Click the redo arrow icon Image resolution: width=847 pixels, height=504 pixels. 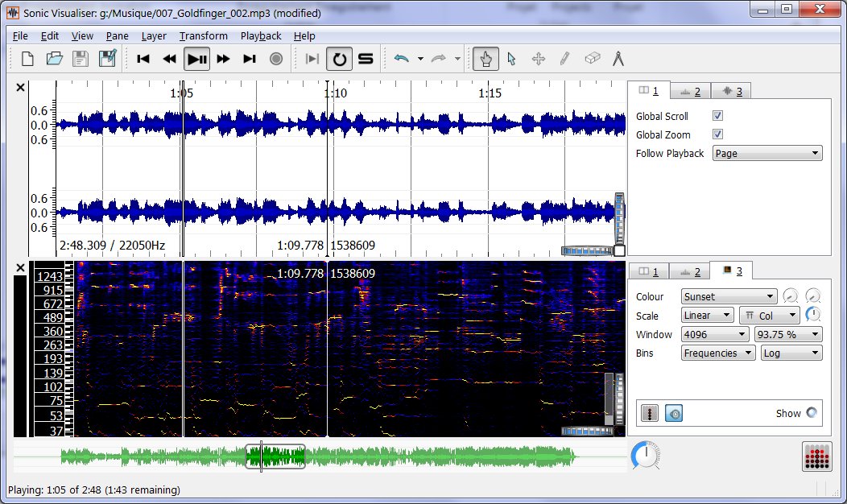point(438,58)
